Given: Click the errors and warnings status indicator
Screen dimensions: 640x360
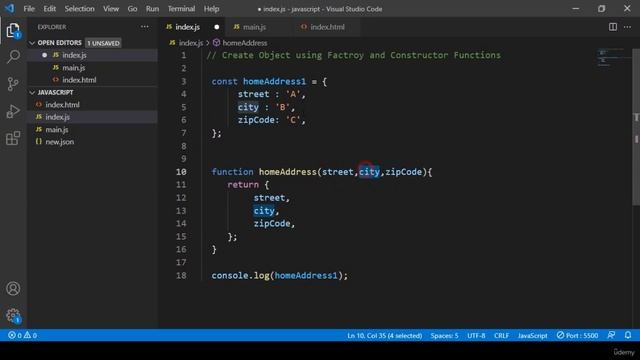Looking at the screenshot, I should click(x=22, y=335).
